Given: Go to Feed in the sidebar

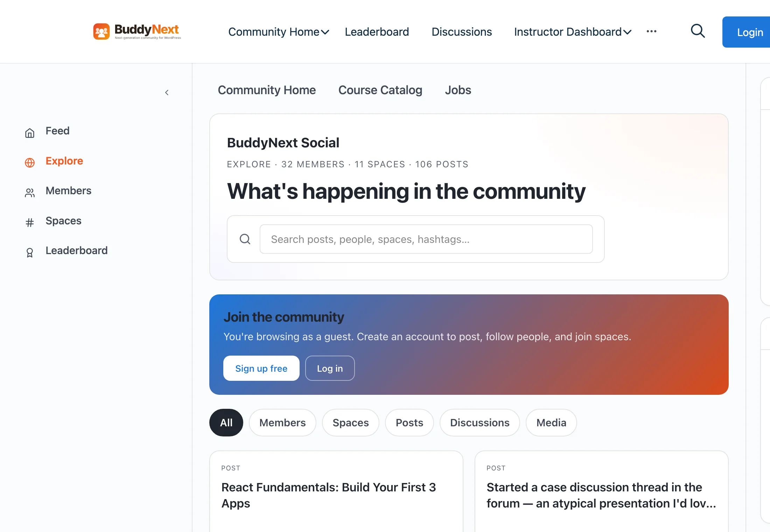Looking at the screenshot, I should 57,131.
